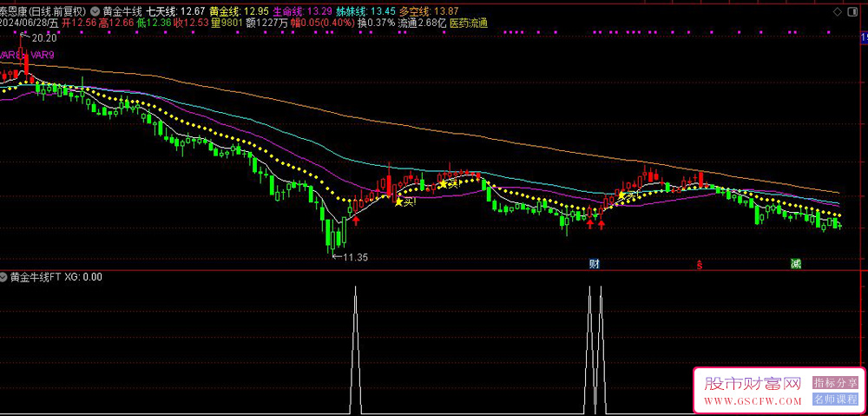Click the 20.20 high price annotation
Image resolution: width=868 pixels, height=416 pixels.
tap(43, 38)
